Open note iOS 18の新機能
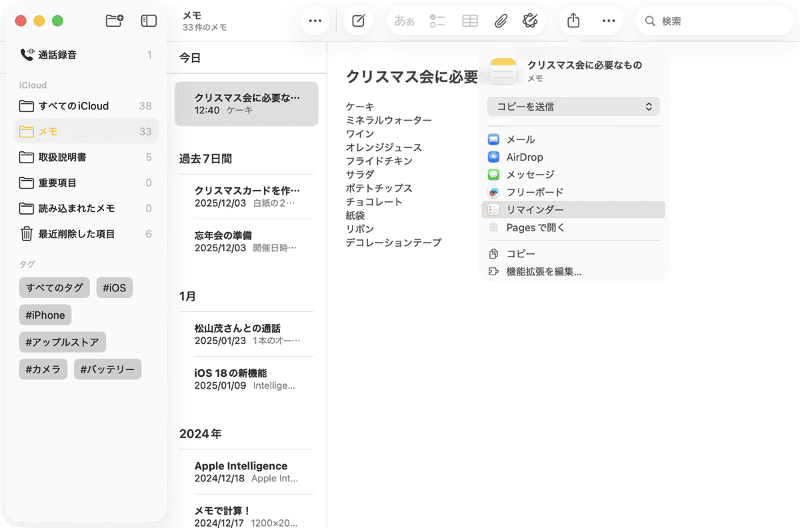The width and height of the screenshot is (800, 528). pos(246,379)
